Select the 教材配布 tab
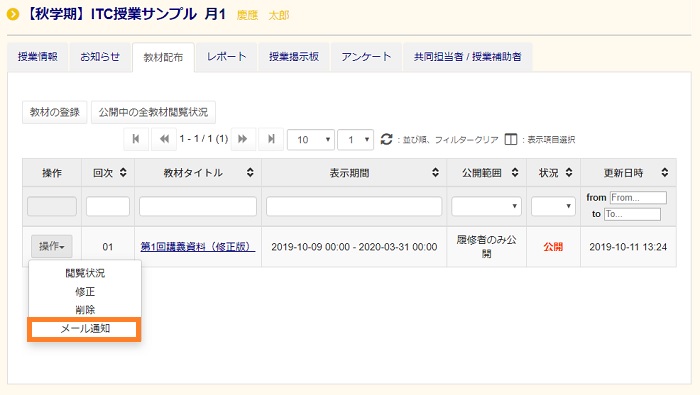 coord(163,57)
